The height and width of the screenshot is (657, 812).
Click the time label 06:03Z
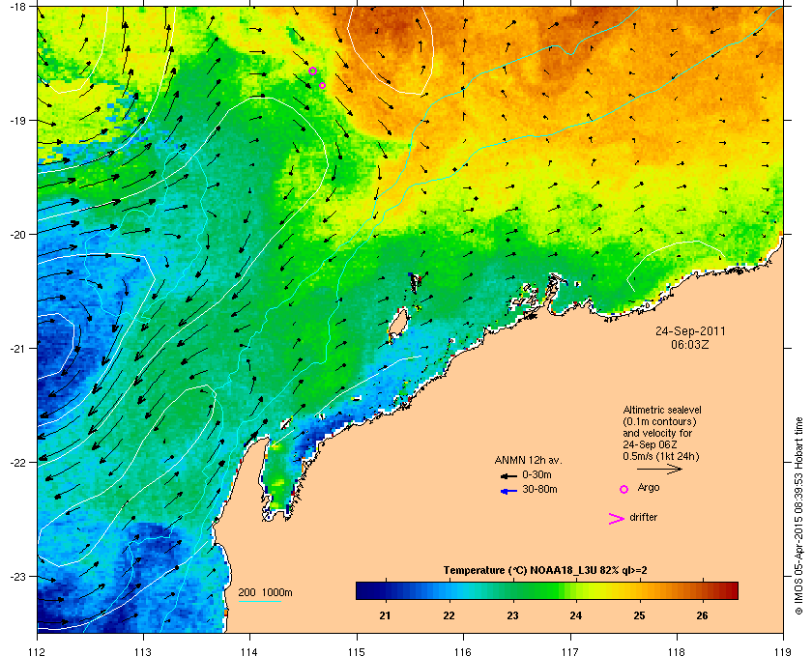pyautogui.click(x=690, y=344)
